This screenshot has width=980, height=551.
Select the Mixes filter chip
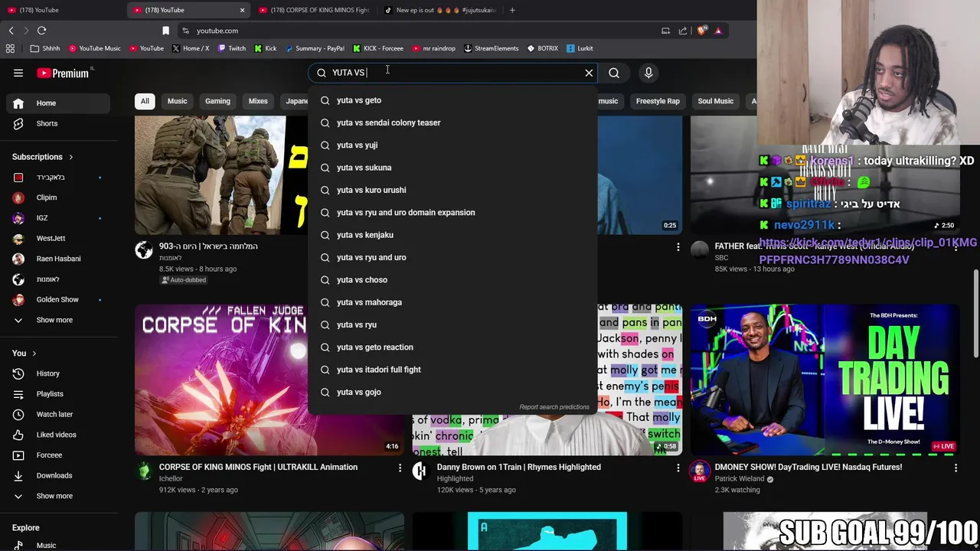pos(258,101)
